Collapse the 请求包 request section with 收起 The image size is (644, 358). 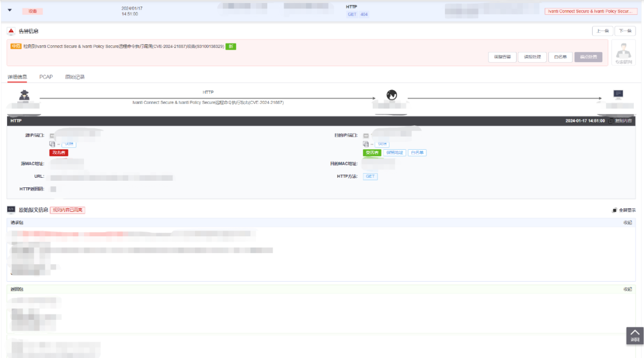click(627, 223)
